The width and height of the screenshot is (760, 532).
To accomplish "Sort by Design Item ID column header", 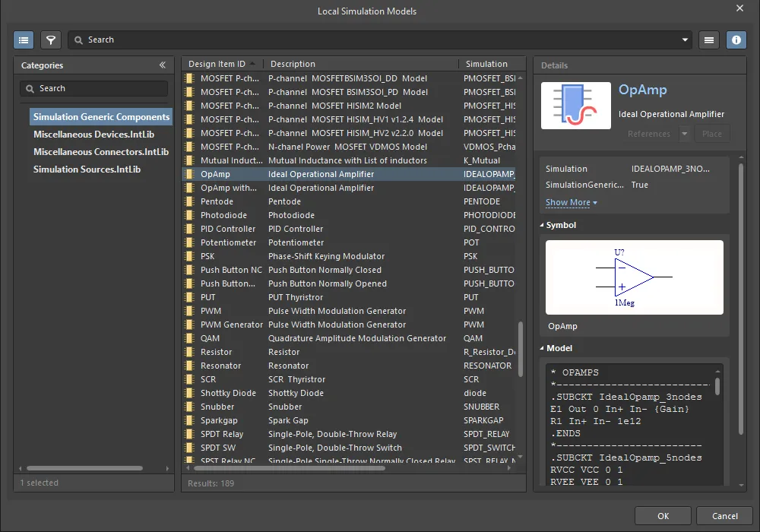I will [x=217, y=64].
